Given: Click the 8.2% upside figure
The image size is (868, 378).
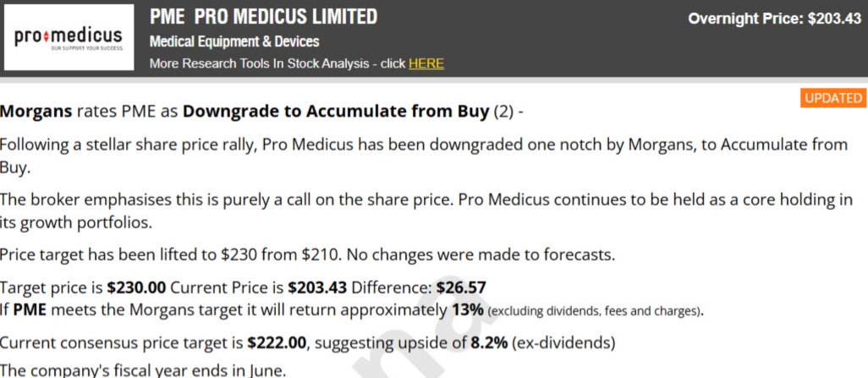Looking at the screenshot, I should coord(489,343).
